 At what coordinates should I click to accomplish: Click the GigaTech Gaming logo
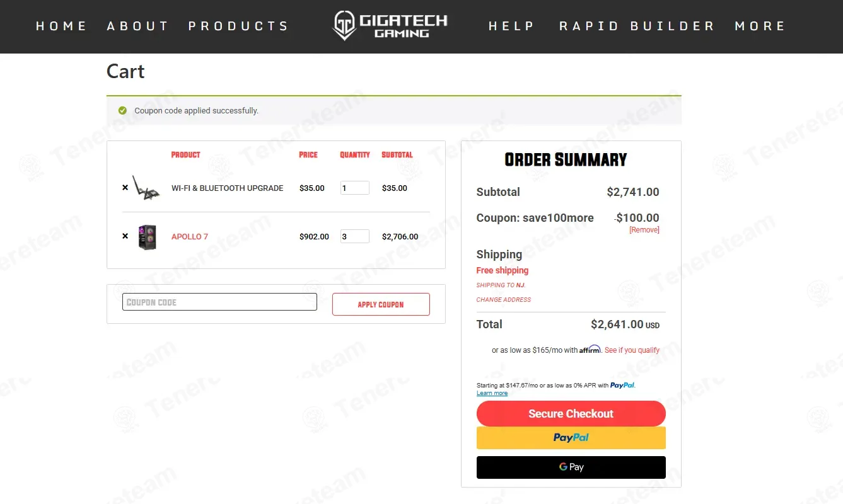point(390,26)
